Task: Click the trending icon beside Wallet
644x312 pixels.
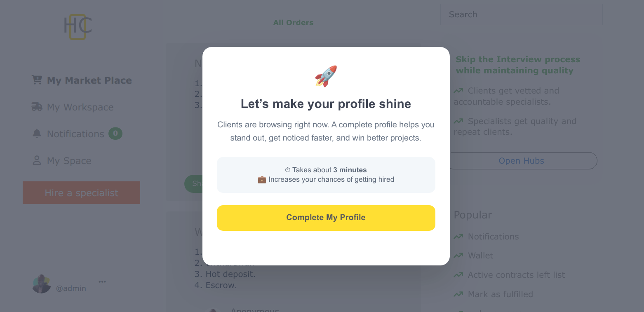Action: (x=458, y=256)
